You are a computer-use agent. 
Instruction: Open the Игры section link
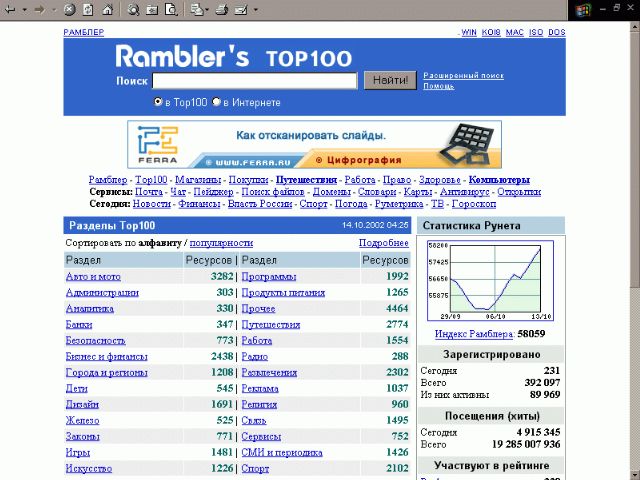tap(78, 452)
